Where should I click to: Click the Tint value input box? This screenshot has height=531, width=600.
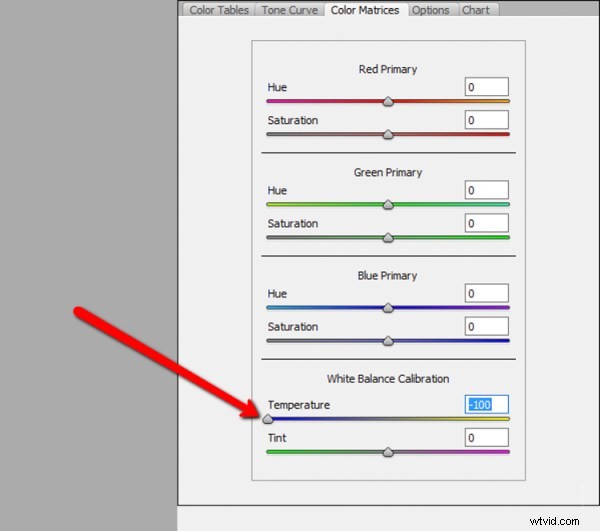pyautogui.click(x=486, y=438)
